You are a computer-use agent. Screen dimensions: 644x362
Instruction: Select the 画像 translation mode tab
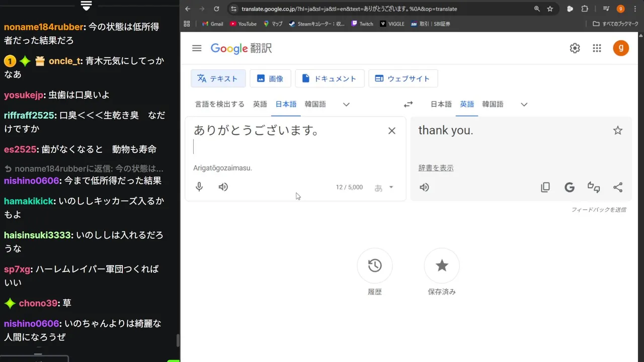[x=270, y=78]
